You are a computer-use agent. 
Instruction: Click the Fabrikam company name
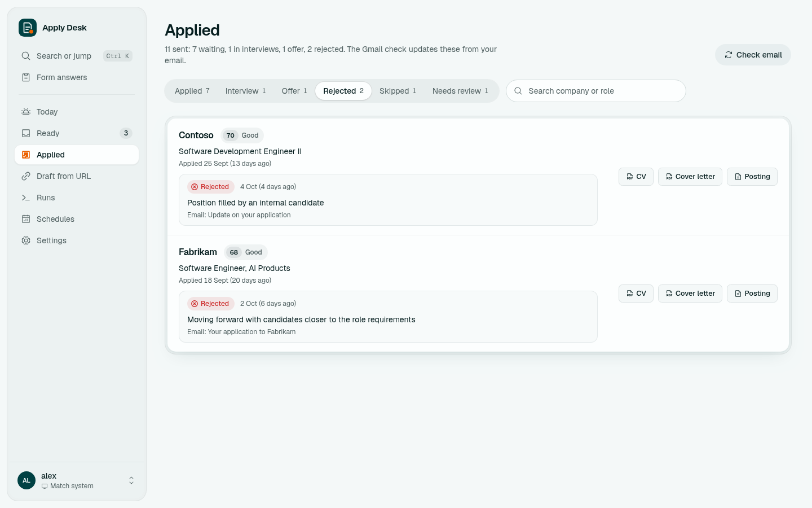pos(198,252)
